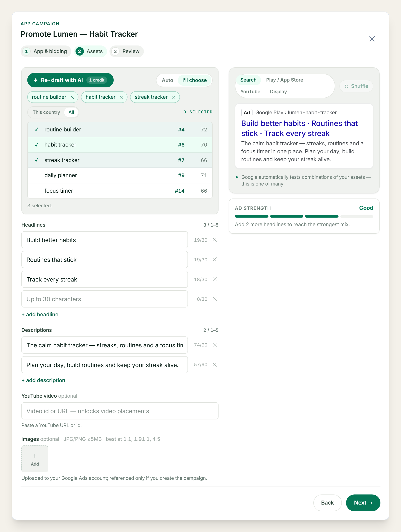Edit the 'Routines that stick' headline field
The height and width of the screenshot is (532, 401).
point(104,260)
